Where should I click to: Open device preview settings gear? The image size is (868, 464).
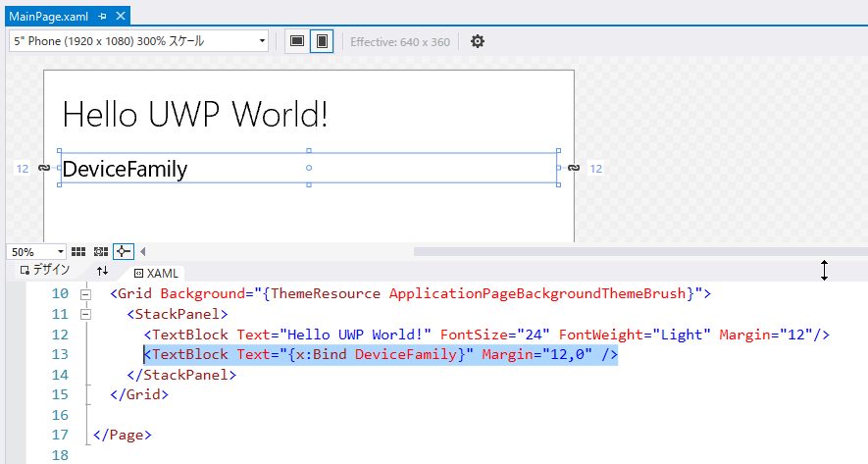point(478,41)
